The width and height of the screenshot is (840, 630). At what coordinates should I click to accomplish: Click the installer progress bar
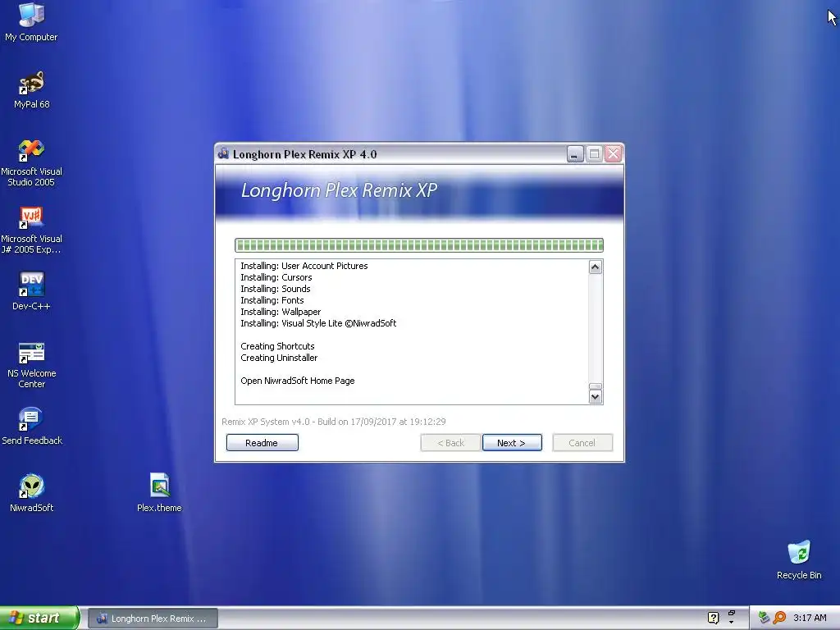(419, 245)
